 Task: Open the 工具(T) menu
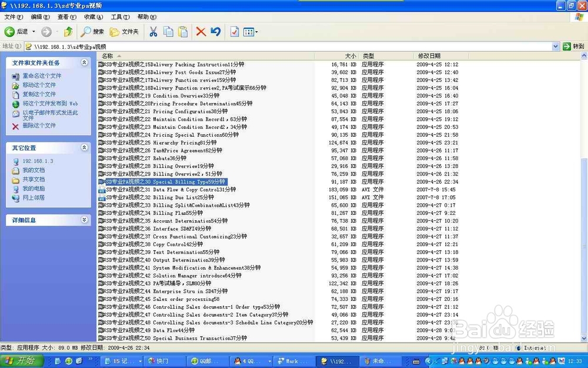tap(120, 17)
